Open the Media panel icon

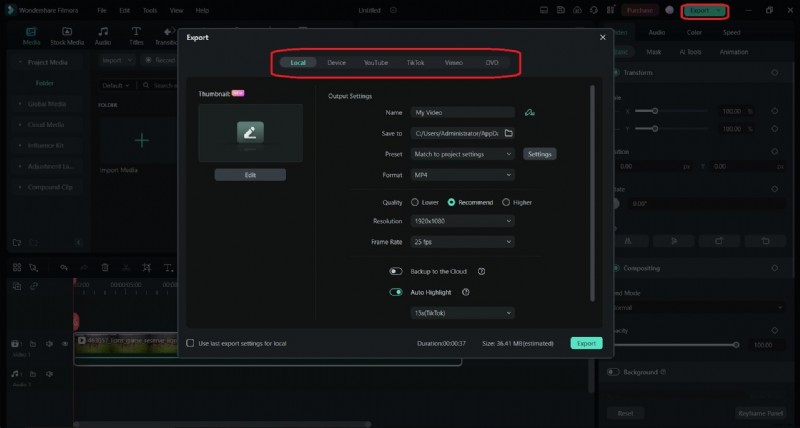pyautogui.click(x=31, y=32)
